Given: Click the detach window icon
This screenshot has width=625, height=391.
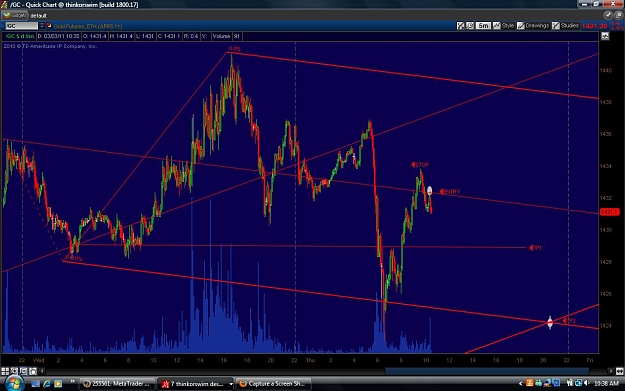Looking at the screenshot, I should 619,16.
